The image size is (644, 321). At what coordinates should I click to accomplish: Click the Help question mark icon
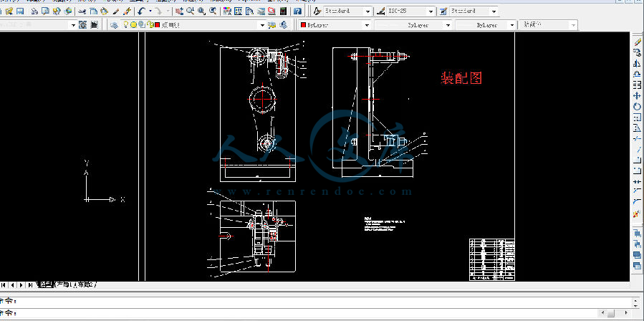(297, 11)
